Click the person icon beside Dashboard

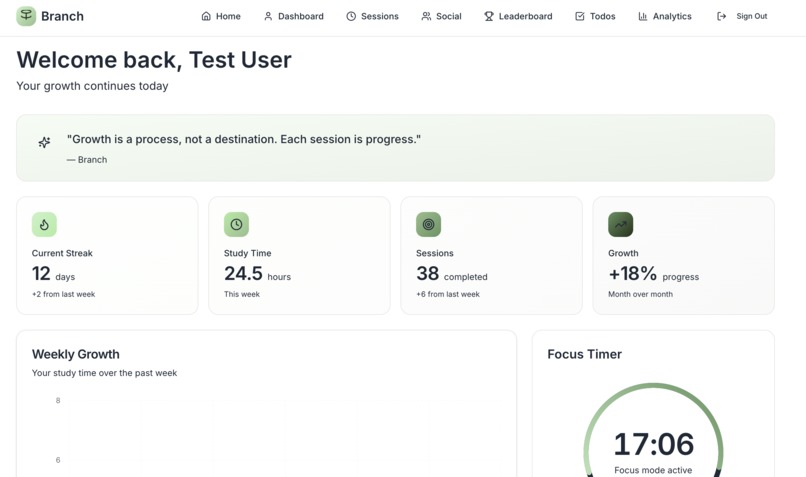click(268, 16)
